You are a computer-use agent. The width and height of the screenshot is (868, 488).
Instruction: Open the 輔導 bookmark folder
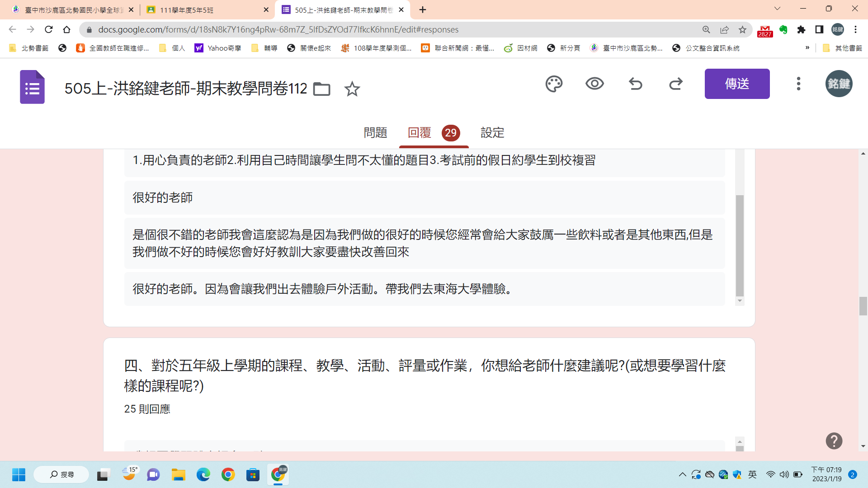(x=264, y=48)
